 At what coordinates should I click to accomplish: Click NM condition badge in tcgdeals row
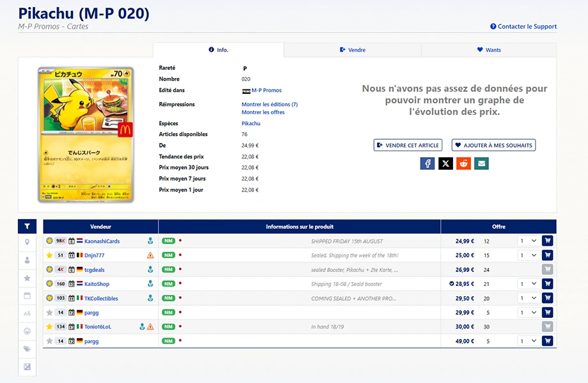pos(168,269)
